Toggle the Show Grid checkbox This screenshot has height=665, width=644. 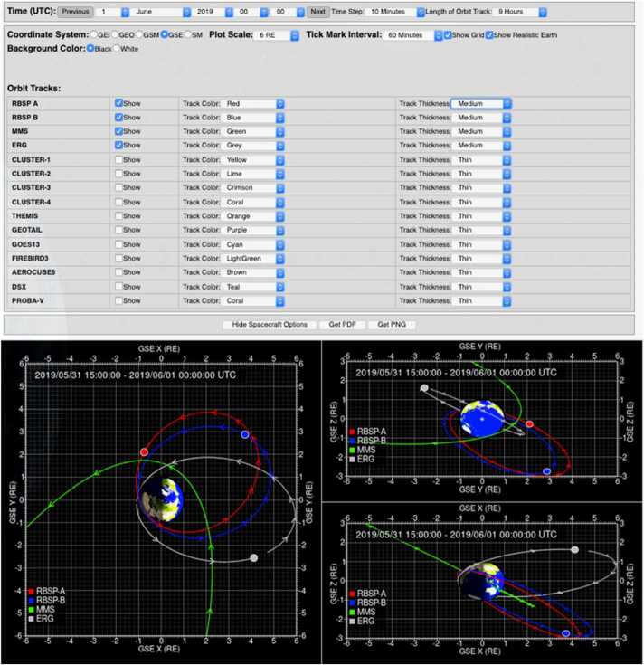point(448,34)
